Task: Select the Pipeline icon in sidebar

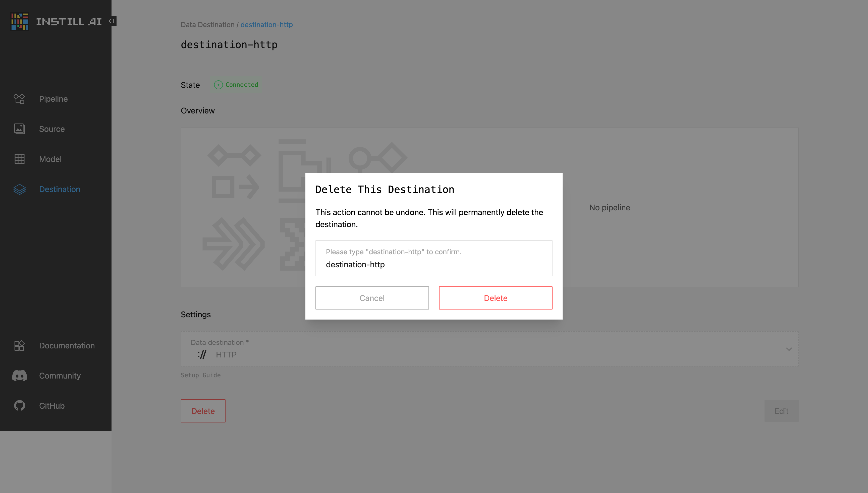Action: 19,99
